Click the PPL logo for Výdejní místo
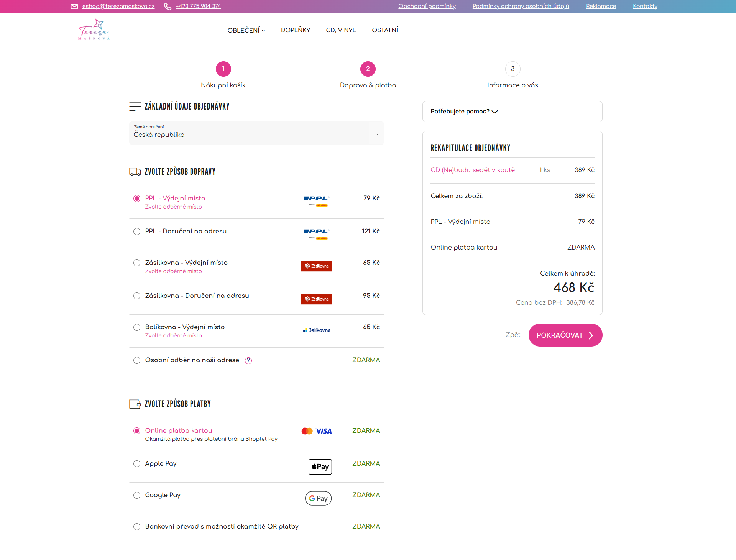 coord(317,201)
